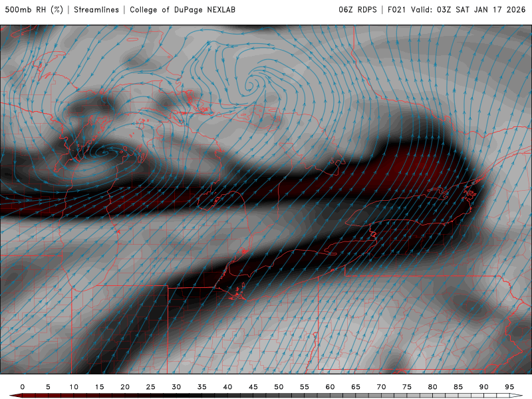Click the '60' value on the color scale
The height and width of the screenshot is (399, 532).
[330, 387]
